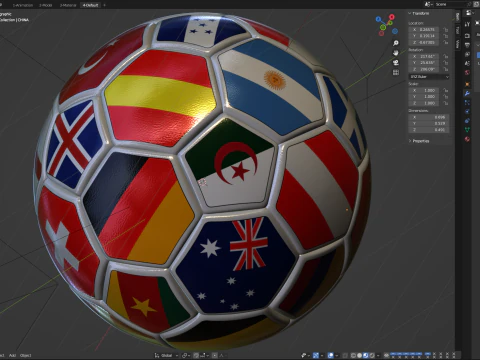Open the Physics properties tab icon
The image size is (480, 360).
click(467, 111)
